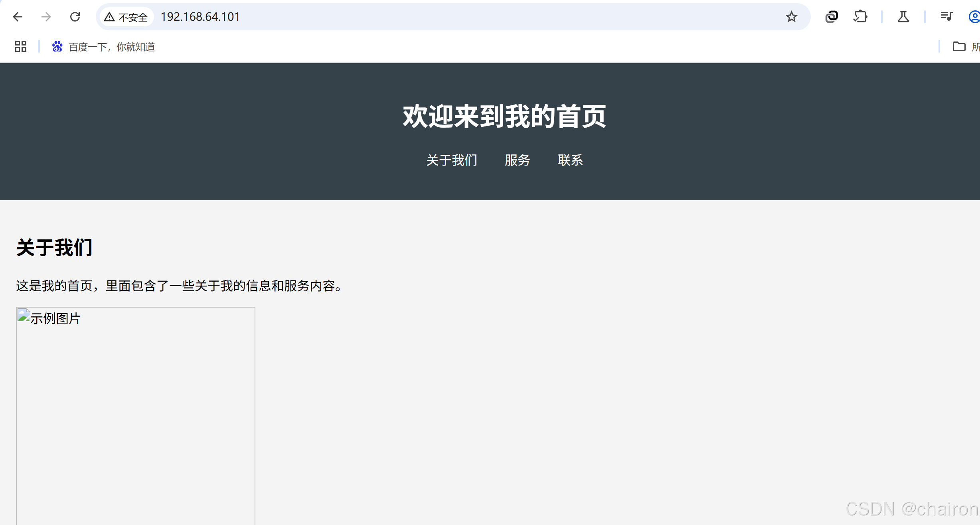Viewport: 980px width, 525px height.
Task: Open the all bookmarks folder
Action: pos(965,47)
